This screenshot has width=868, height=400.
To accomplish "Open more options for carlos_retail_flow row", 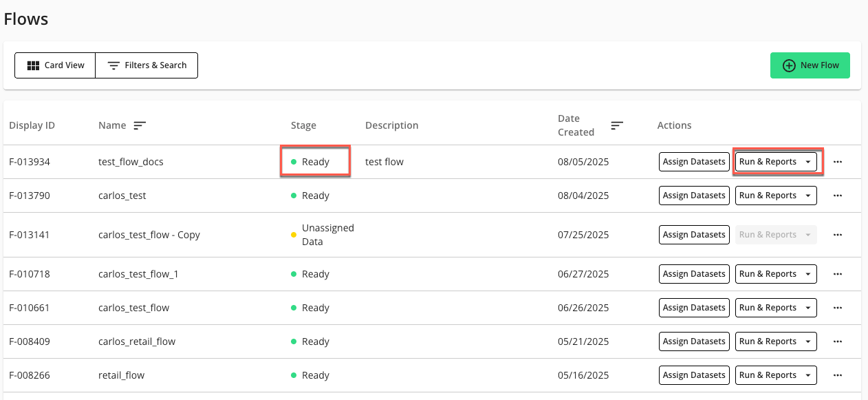I will coord(837,341).
